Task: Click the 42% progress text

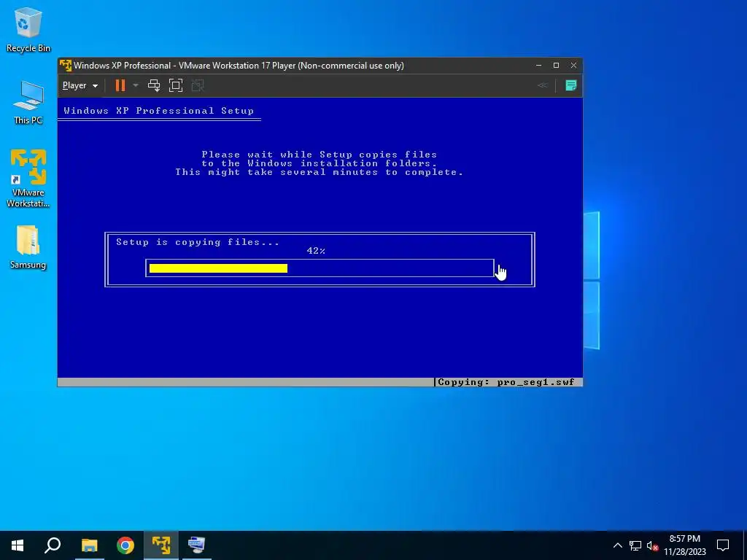Action: (x=316, y=251)
